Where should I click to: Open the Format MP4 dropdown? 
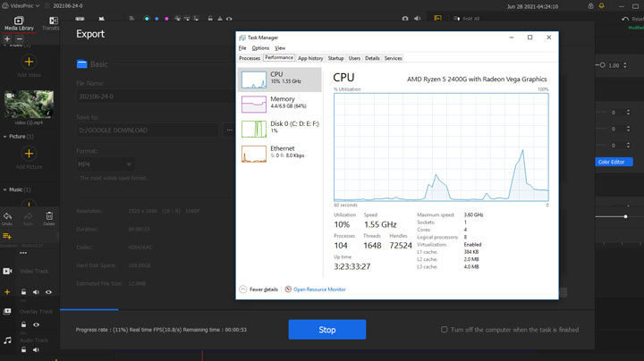pos(105,164)
